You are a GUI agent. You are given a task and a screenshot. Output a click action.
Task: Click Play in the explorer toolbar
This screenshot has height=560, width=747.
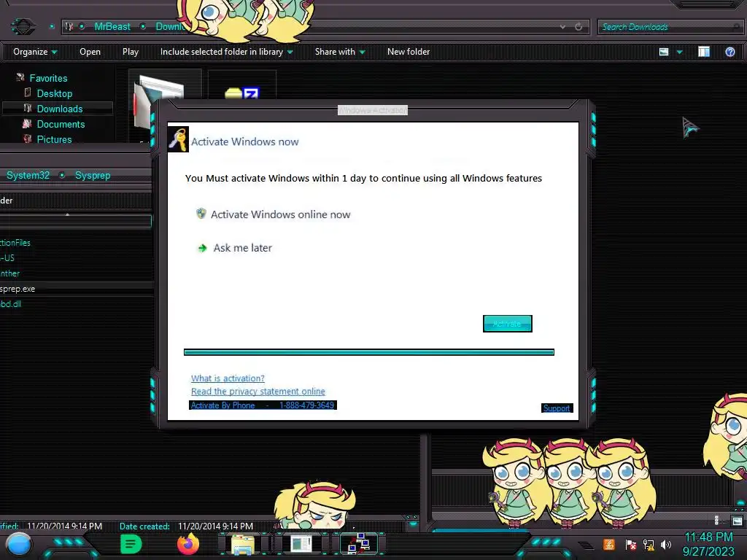tap(131, 52)
